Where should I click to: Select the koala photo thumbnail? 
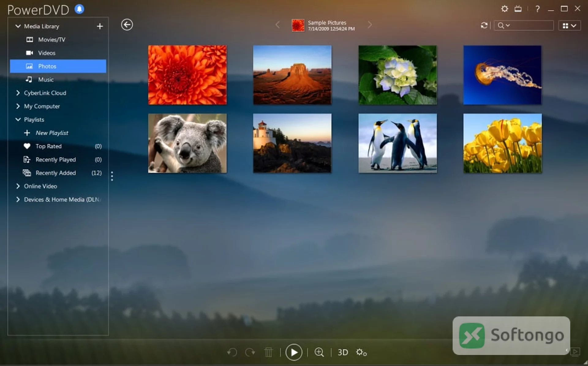coord(187,143)
